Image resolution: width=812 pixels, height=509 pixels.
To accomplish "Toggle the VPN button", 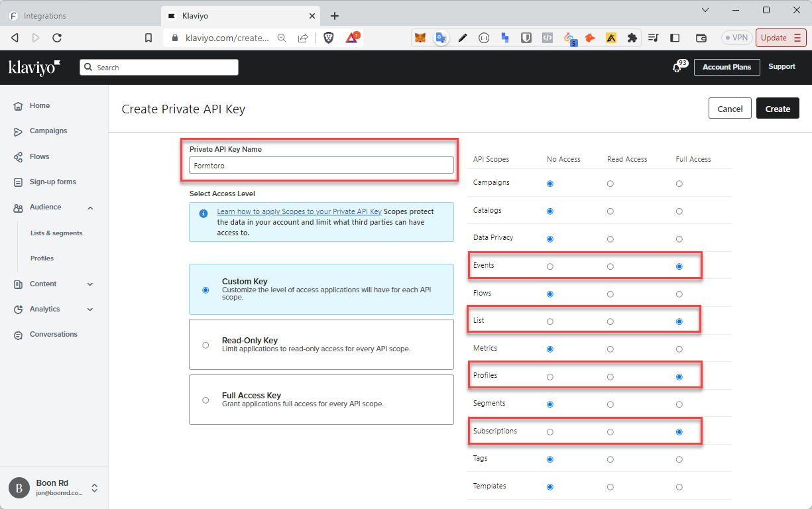I will tap(736, 38).
